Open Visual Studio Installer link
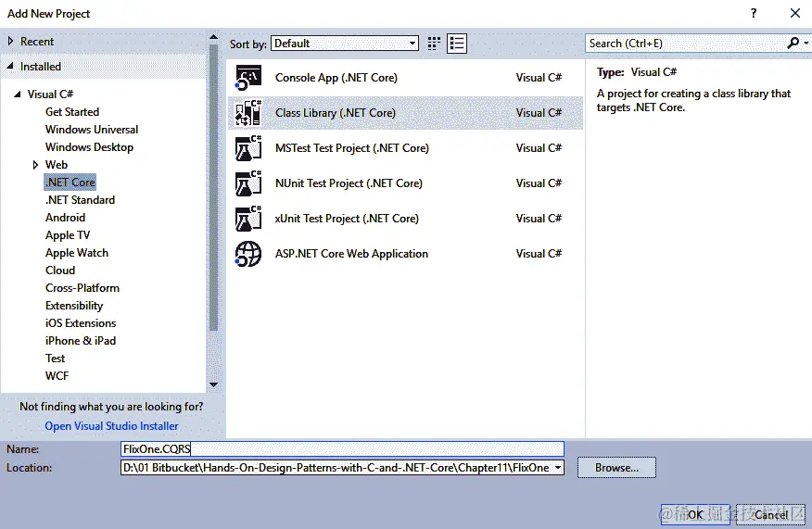Image resolution: width=812 pixels, height=529 pixels. 111,426
